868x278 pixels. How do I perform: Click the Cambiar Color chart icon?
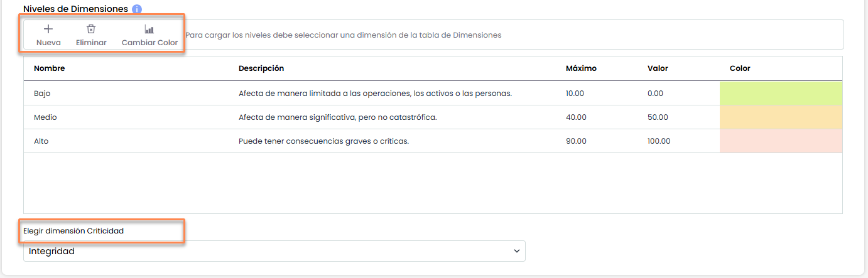tap(149, 29)
